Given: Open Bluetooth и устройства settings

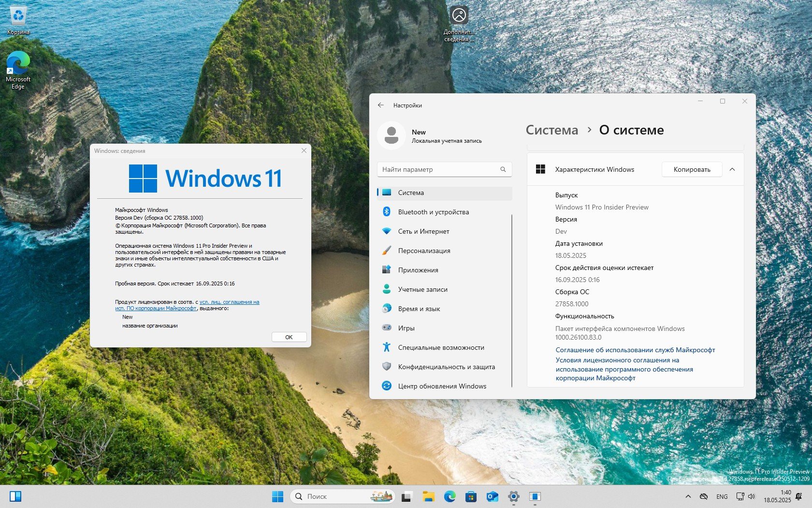Looking at the screenshot, I should click(433, 212).
